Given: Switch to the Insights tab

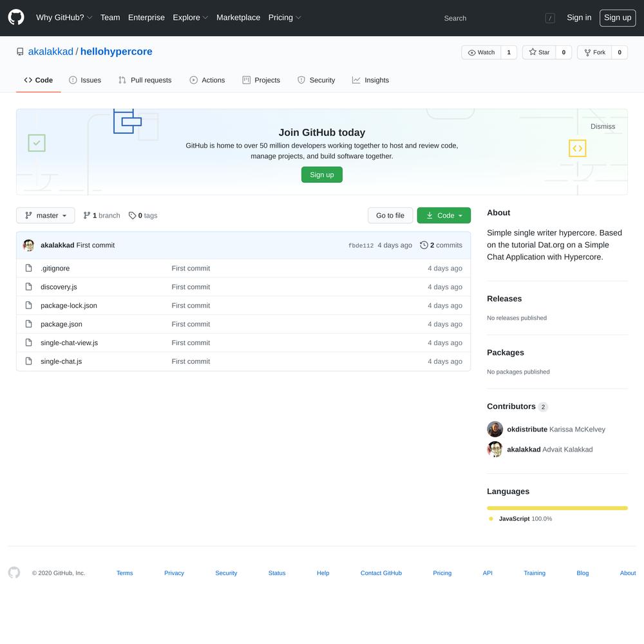Looking at the screenshot, I should [370, 80].
